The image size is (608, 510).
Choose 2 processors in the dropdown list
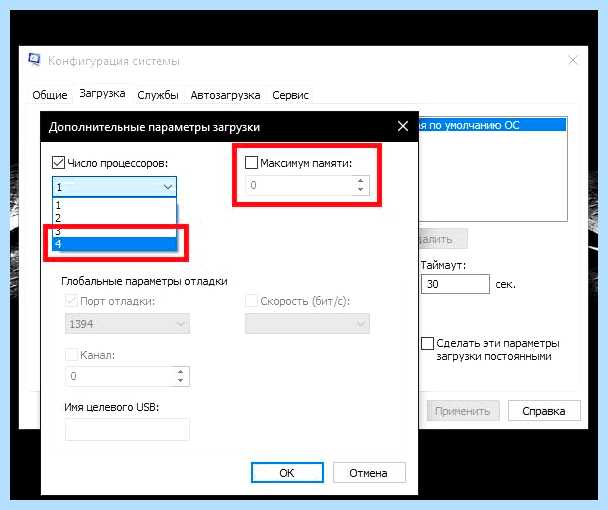click(114, 218)
